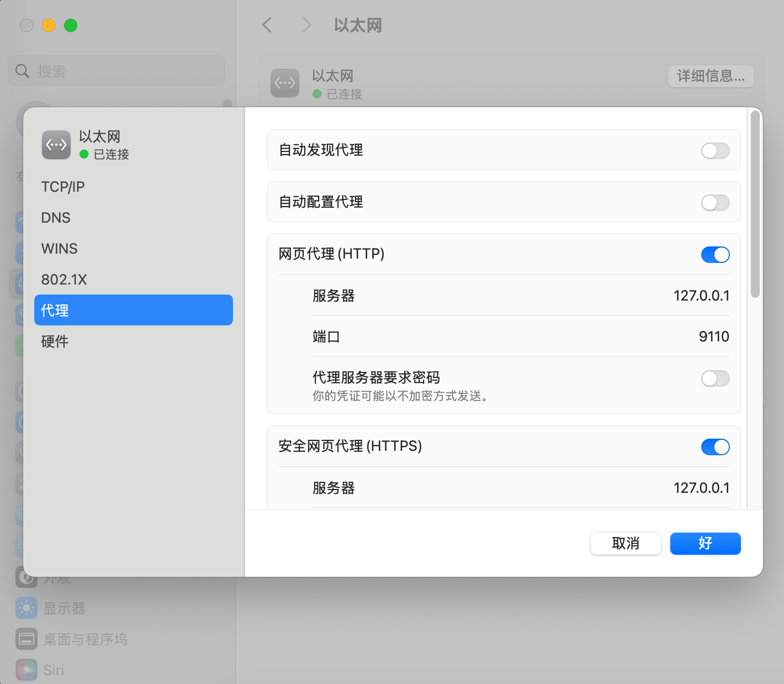784x684 pixels.
Task: Click Siri label in sidebar
Action: pos(54,670)
